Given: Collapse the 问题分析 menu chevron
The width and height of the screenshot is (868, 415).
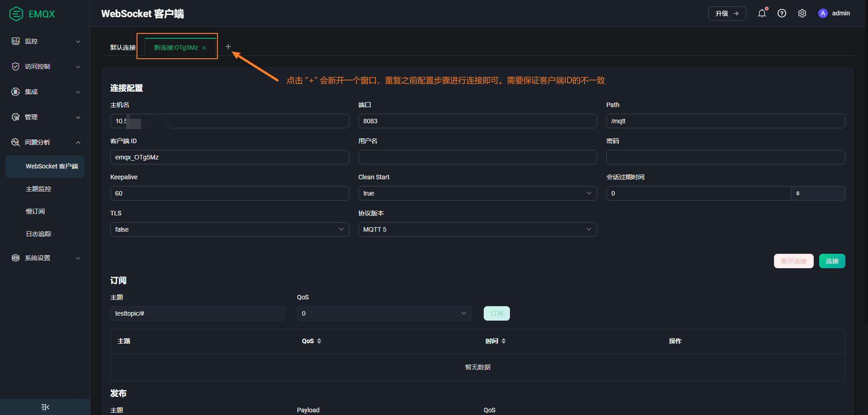Looking at the screenshot, I should [x=78, y=143].
